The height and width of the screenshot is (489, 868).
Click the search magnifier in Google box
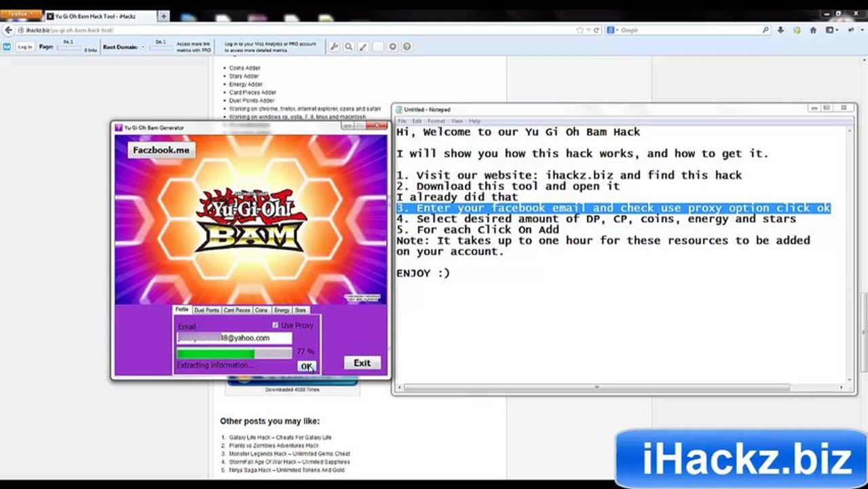click(766, 31)
